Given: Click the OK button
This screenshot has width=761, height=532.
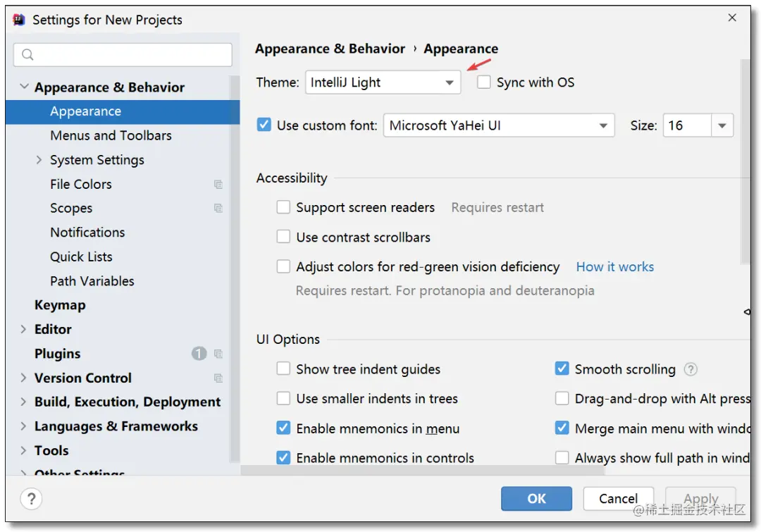Looking at the screenshot, I should point(537,498).
